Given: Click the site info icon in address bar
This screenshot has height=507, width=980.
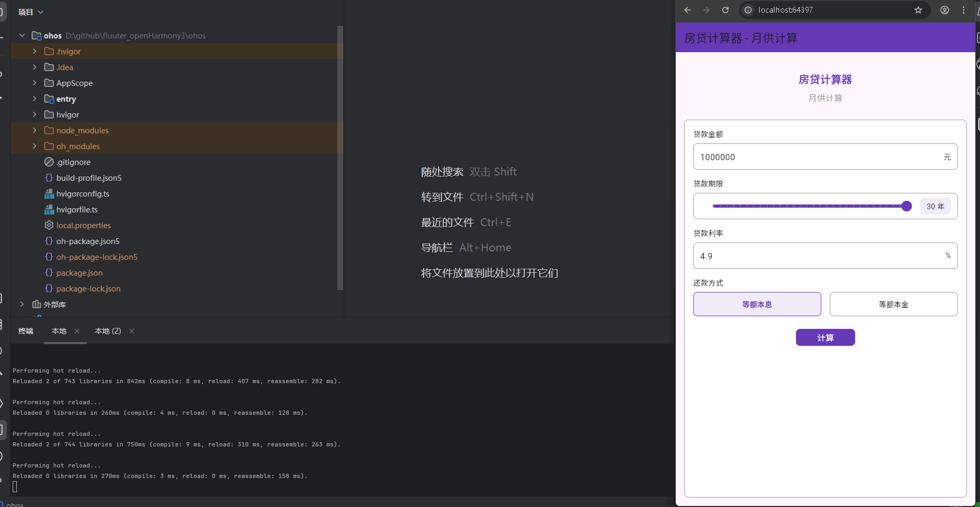Looking at the screenshot, I should [748, 10].
